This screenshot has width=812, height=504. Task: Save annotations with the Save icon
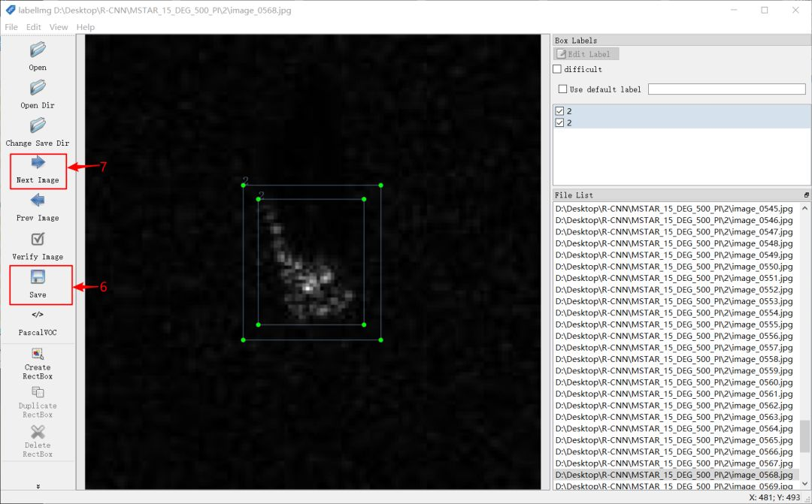pos(38,277)
